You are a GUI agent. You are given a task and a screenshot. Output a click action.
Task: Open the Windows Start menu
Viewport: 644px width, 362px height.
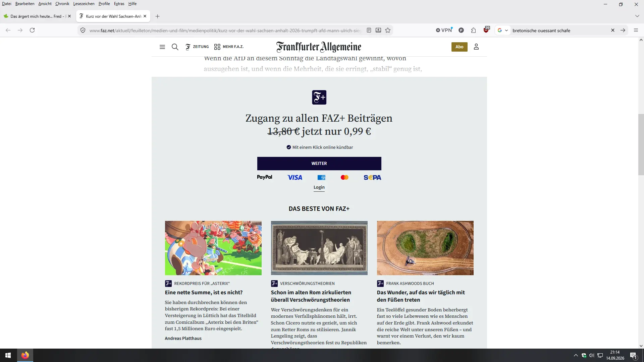point(8,355)
